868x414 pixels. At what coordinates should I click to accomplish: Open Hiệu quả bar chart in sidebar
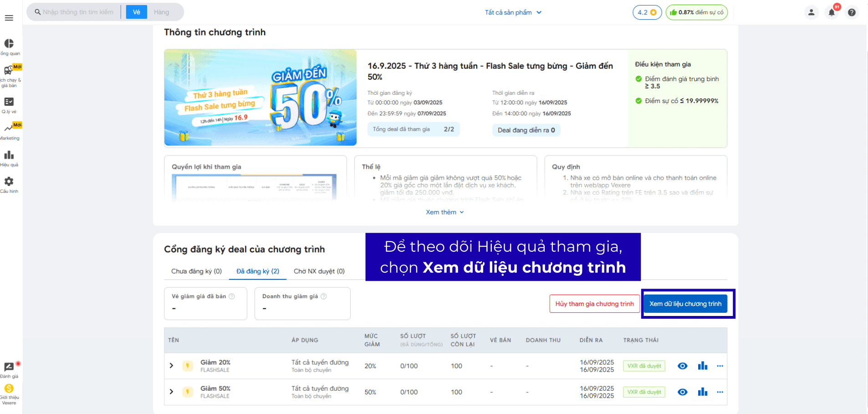pyautogui.click(x=9, y=155)
